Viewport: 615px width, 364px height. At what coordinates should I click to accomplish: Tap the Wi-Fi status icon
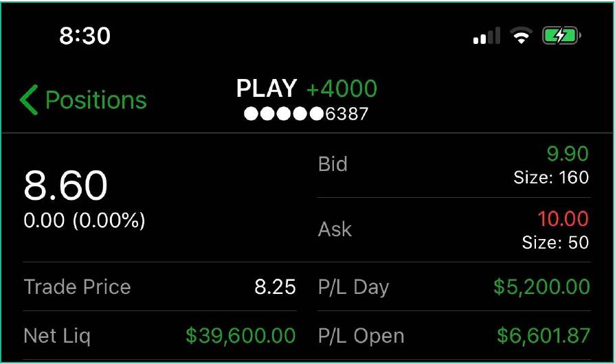pos(522,36)
